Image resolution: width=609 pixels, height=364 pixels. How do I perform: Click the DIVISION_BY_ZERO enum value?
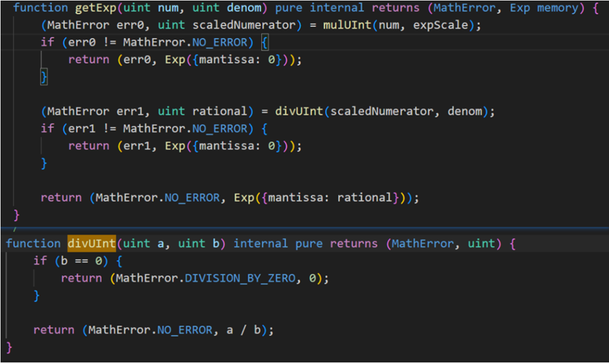click(240, 279)
